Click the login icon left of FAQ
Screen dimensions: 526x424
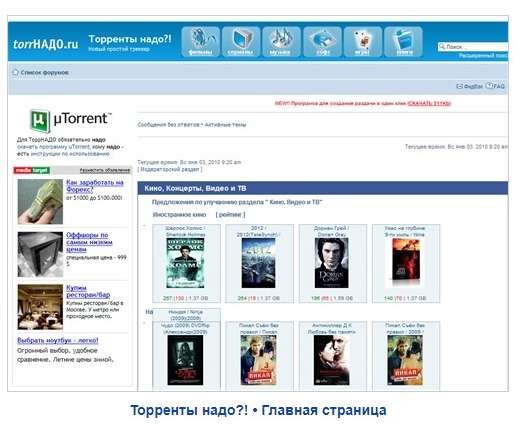(x=459, y=86)
